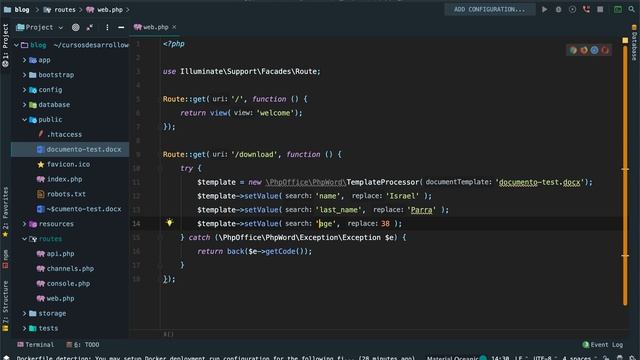Toggle the 1: Project side tab

(x=5, y=45)
